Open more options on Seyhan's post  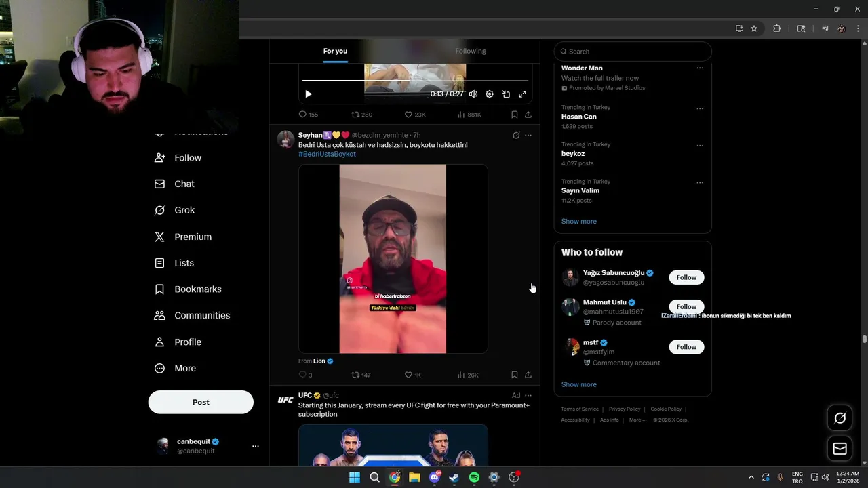pyautogui.click(x=528, y=135)
